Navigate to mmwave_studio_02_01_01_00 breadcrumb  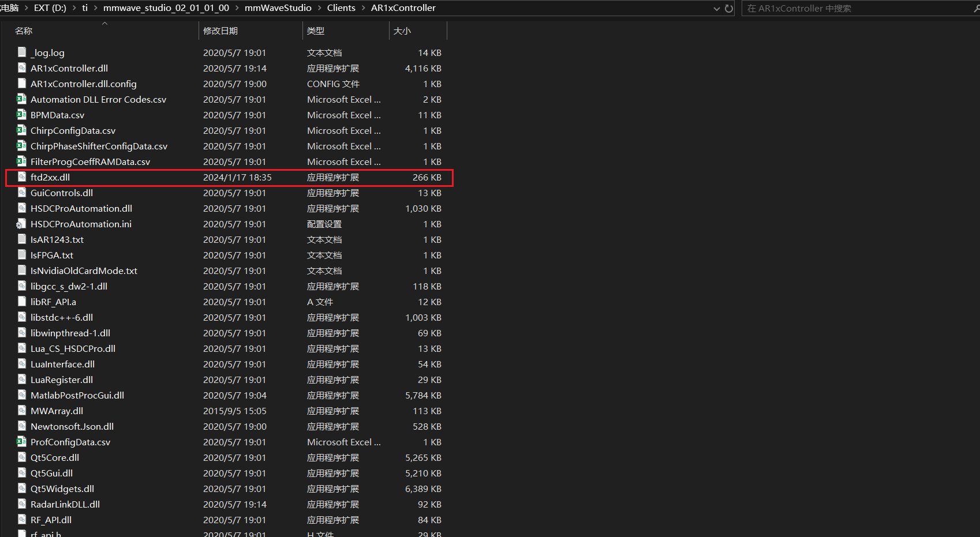(166, 8)
